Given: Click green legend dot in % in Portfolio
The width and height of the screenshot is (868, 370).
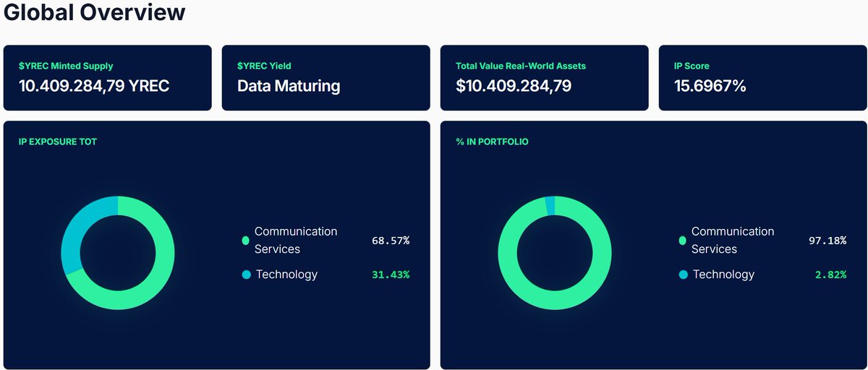Looking at the screenshot, I should (x=683, y=240).
